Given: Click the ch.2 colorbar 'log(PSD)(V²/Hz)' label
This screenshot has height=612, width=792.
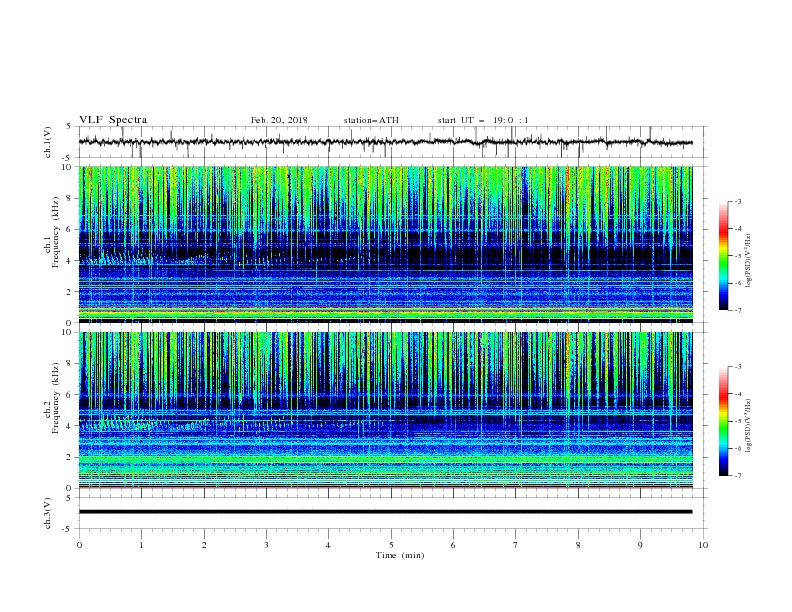Looking at the screenshot, I should coord(748,426).
